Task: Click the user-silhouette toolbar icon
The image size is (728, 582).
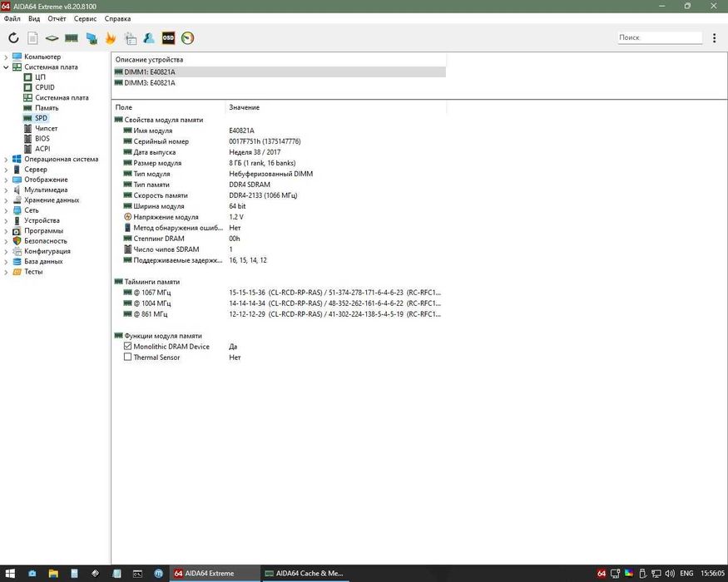Action: 149,38
